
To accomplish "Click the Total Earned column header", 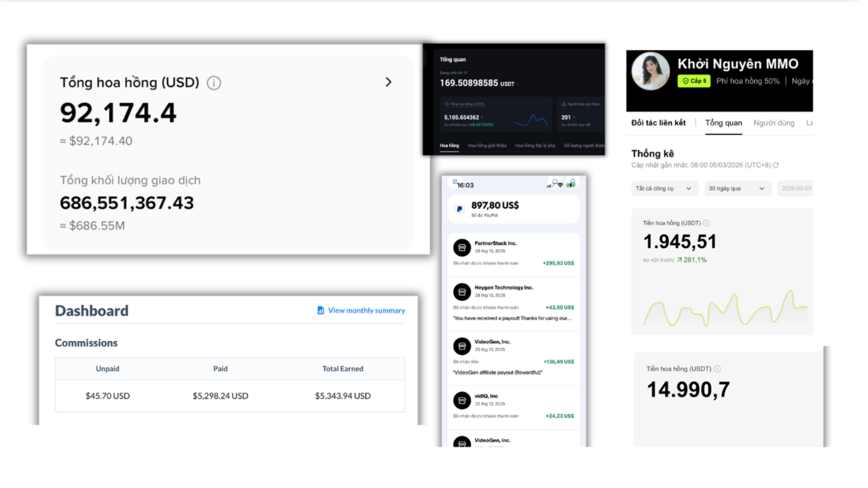I will 343,369.
